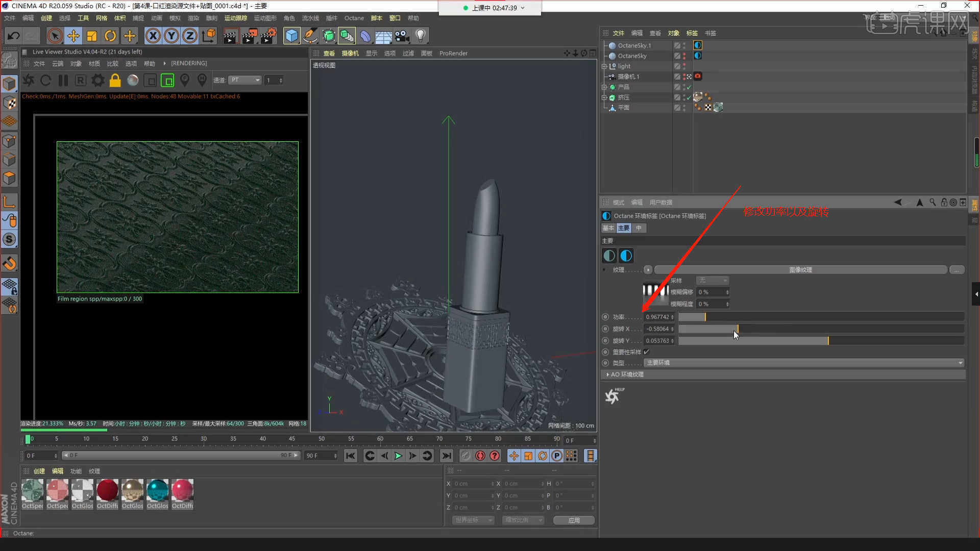Screen dimensions: 980x551
Task: Toggle the Y axis lock
Action: click(x=171, y=36)
